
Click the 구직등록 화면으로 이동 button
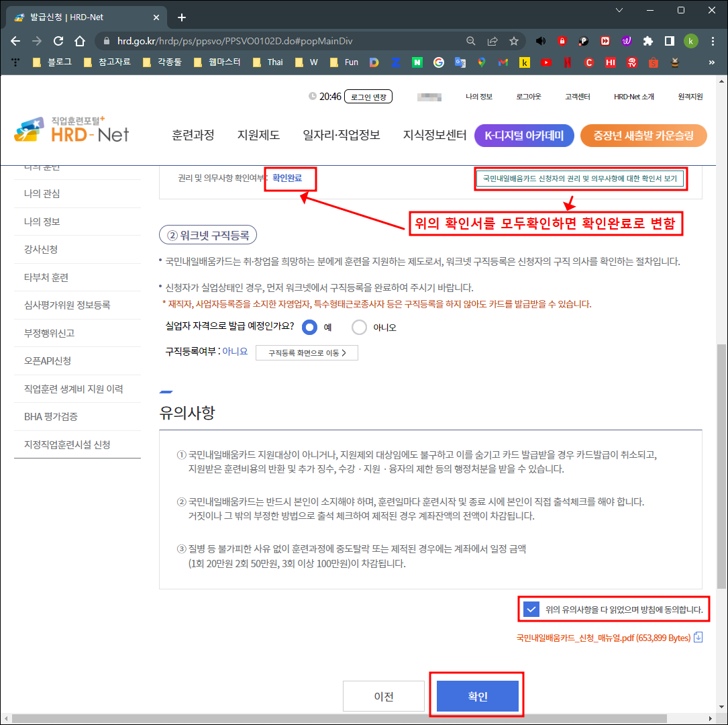point(307,352)
